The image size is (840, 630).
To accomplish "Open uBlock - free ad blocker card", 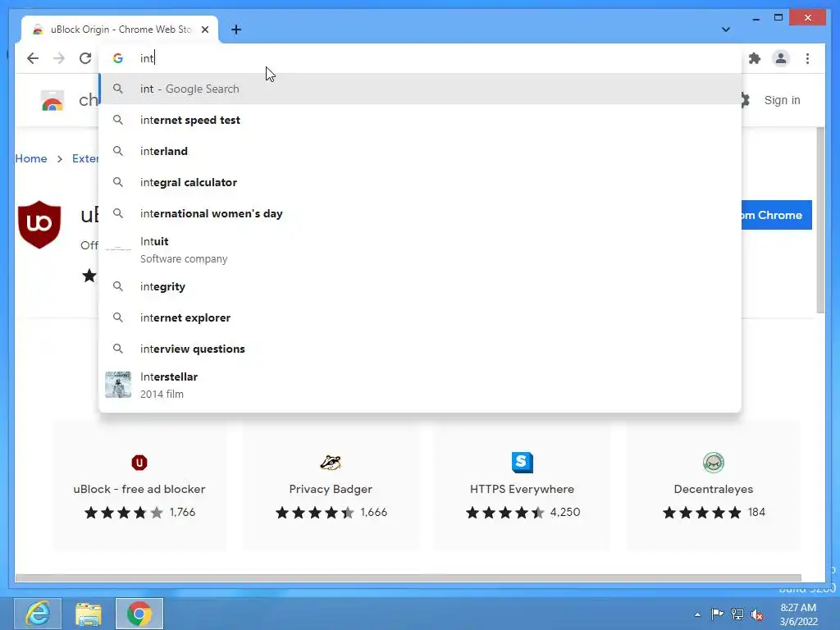I will click(x=139, y=486).
